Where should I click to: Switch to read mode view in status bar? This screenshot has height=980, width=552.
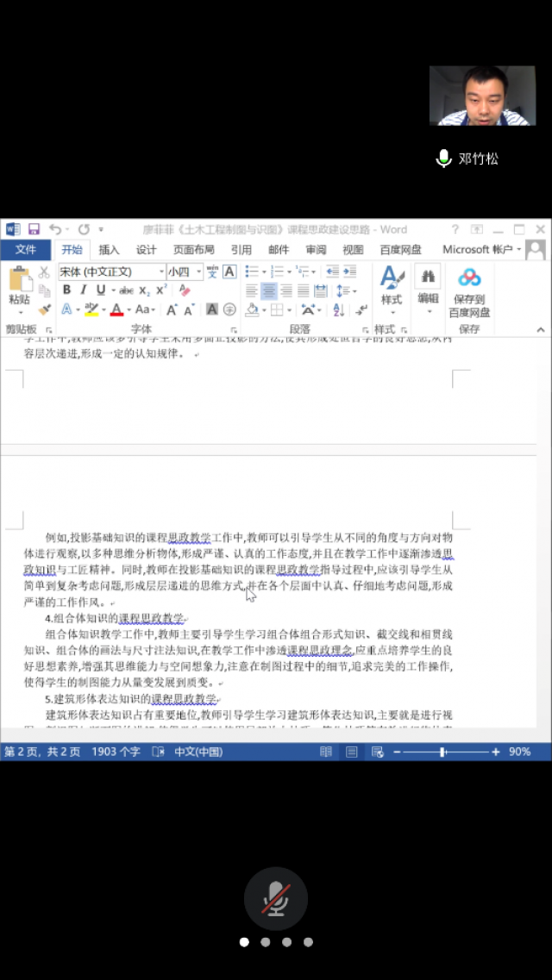(326, 752)
